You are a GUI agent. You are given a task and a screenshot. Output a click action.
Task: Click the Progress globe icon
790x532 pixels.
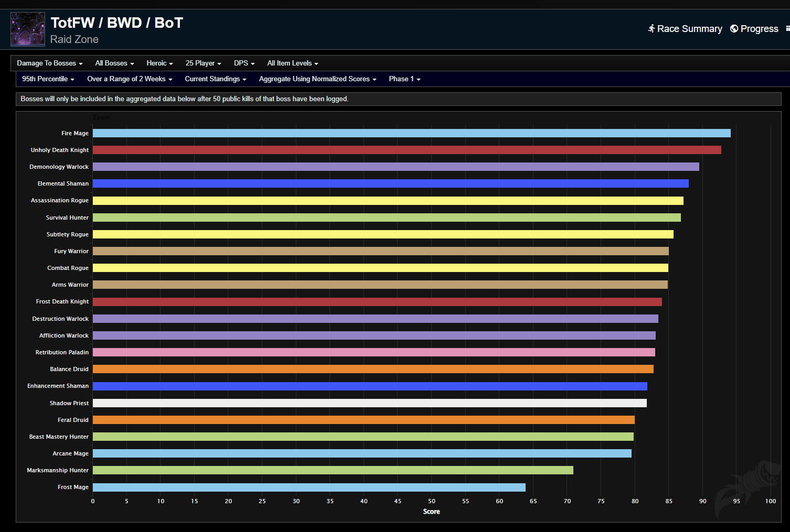tap(734, 28)
